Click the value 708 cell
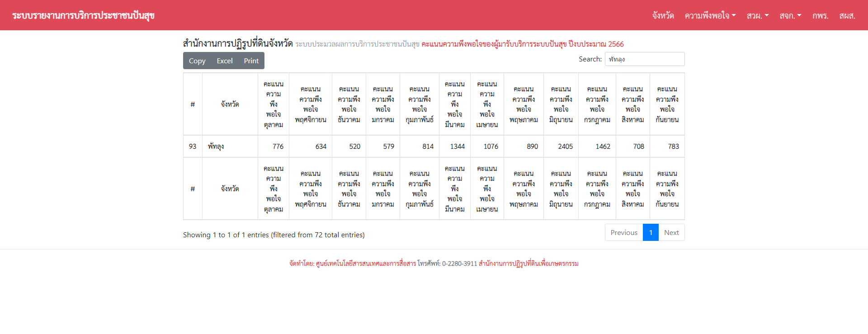 pyautogui.click(x=633, y=146)
